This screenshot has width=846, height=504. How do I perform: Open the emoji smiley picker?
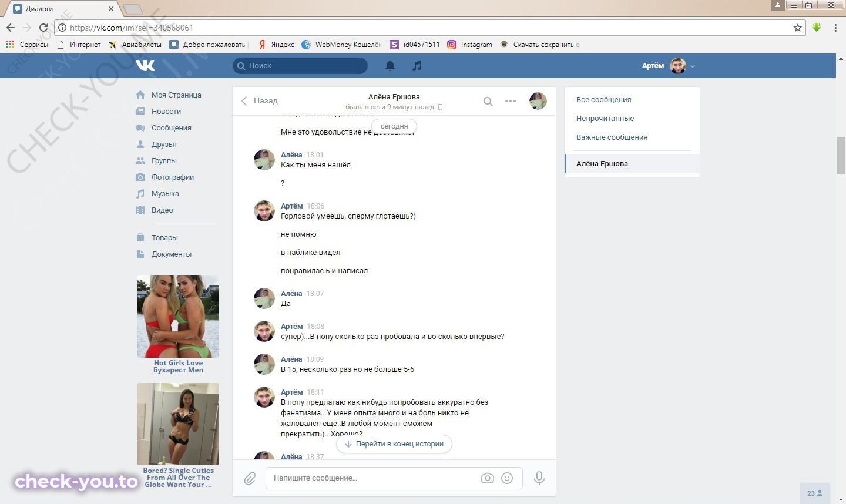[507, 478]
